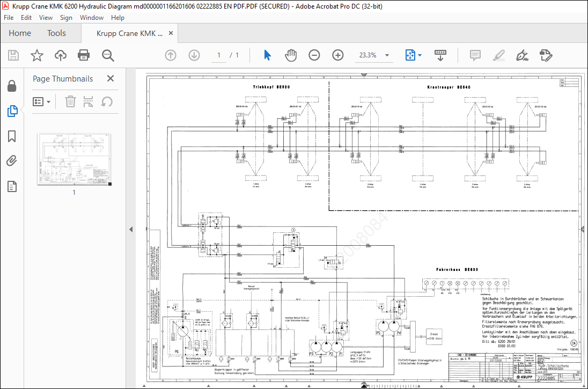Click the delete pages trash icon
Image resolution: width=588 pixels, height=389 pixels.
[70, 101]
